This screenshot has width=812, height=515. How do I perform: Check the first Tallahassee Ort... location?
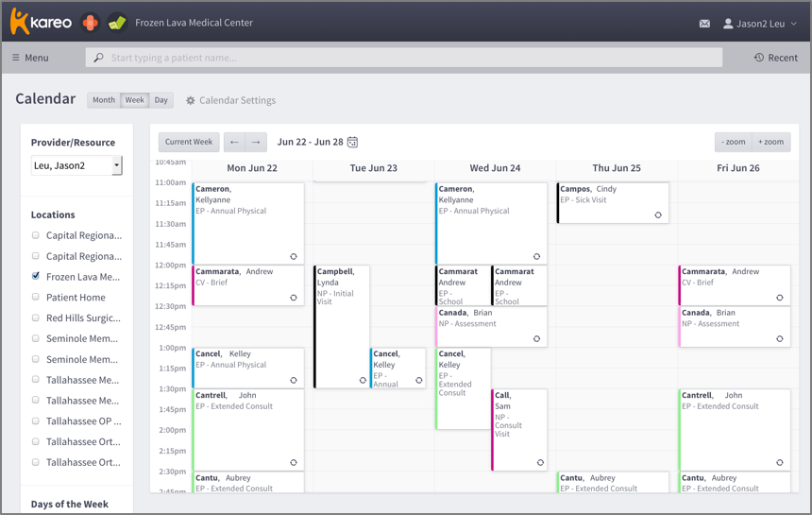click(35, 441)
